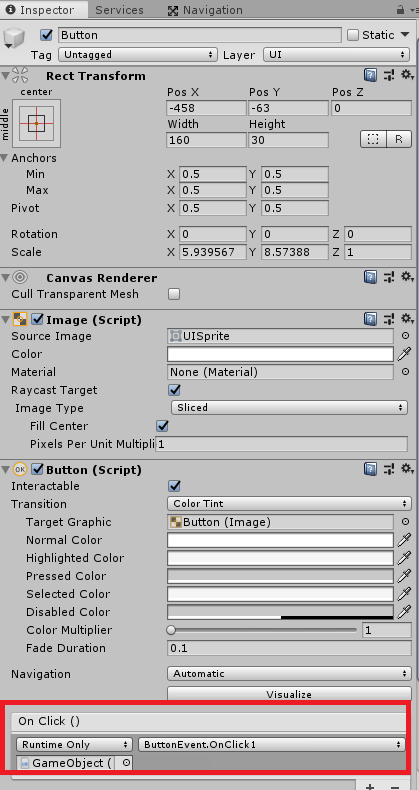Uncheck the Interactable checkbox
This screenshot has width=419, height=790.
pyautogui.click(x=174, y=486)
